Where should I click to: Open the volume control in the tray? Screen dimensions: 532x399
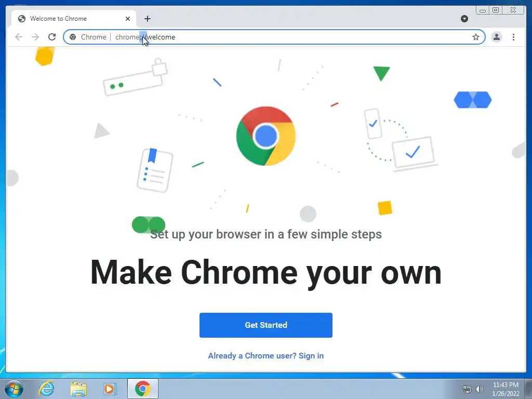point(480,389)
